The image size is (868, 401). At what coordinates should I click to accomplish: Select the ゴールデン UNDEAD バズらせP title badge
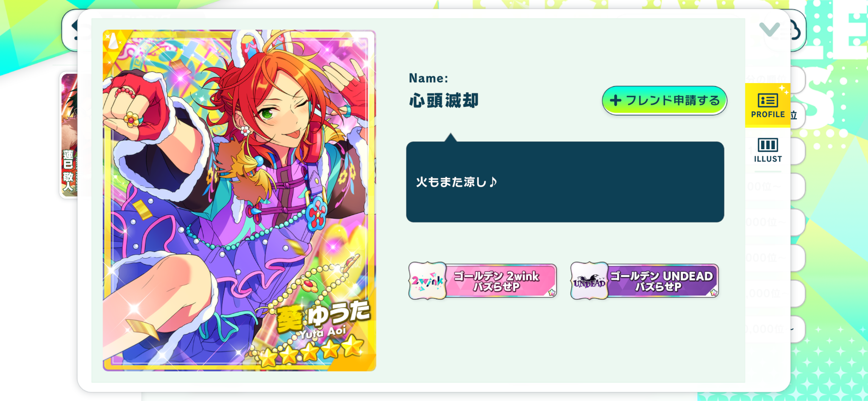(644, 281)
